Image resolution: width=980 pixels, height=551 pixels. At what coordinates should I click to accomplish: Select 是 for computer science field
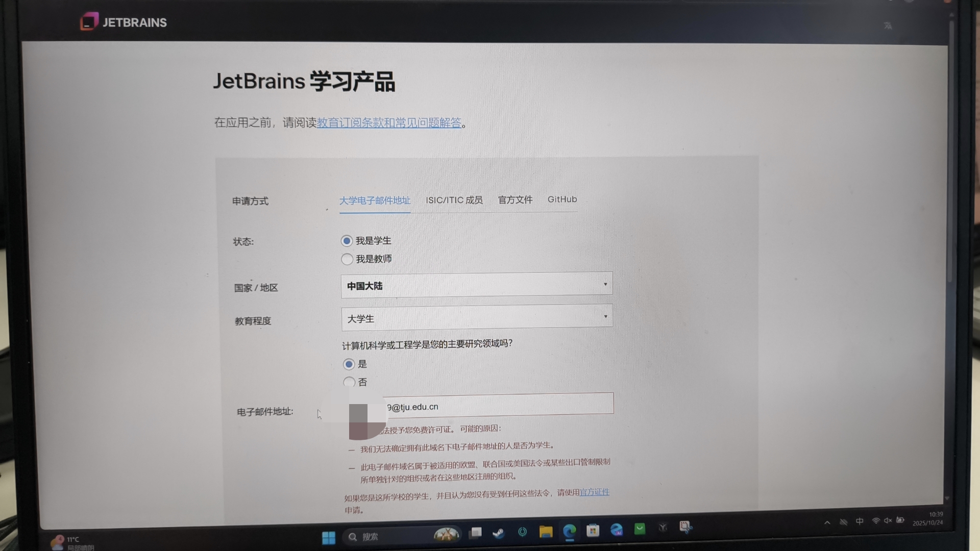(349, 364)
